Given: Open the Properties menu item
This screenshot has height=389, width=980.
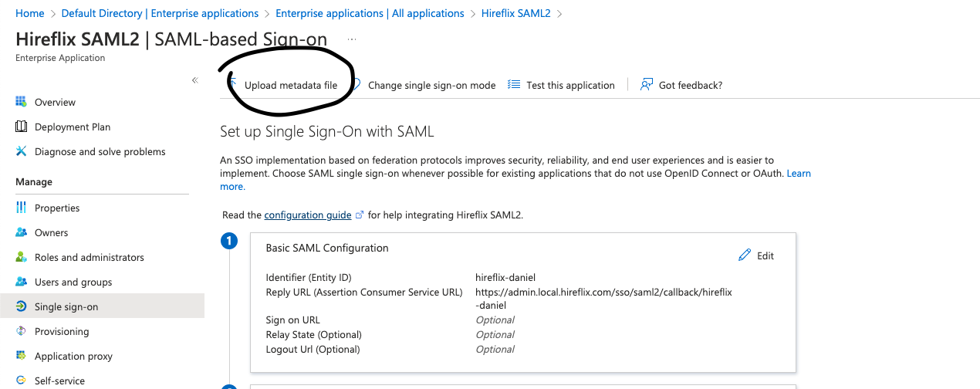Looking at the screenshot, I should coord(57,208).
